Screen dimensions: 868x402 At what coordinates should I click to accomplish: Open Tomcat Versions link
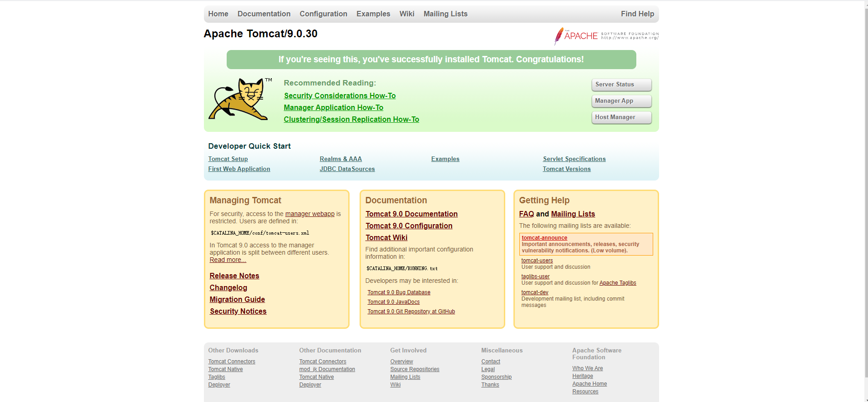(x=567, y=169)
